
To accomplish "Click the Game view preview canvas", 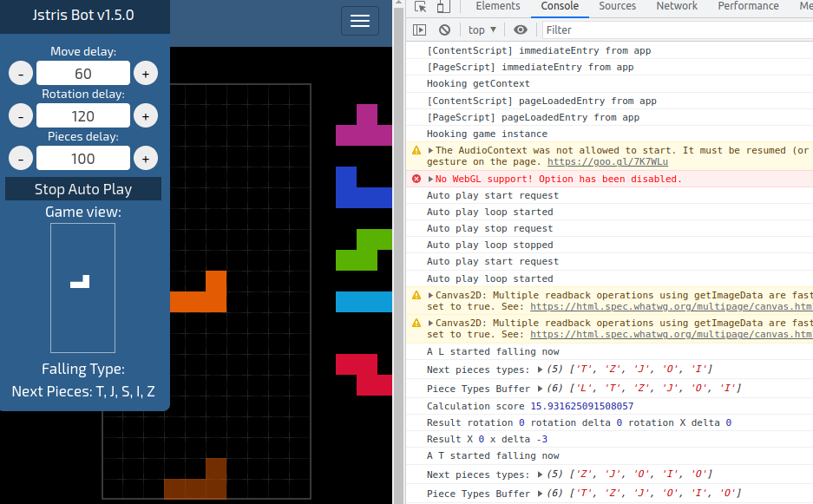I will coord(83,288).
